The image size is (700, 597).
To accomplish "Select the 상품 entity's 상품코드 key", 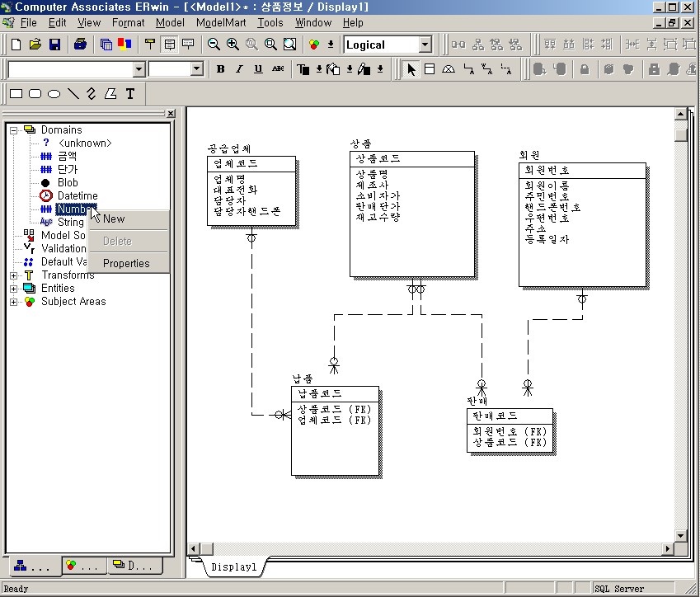I will (378, 158).
